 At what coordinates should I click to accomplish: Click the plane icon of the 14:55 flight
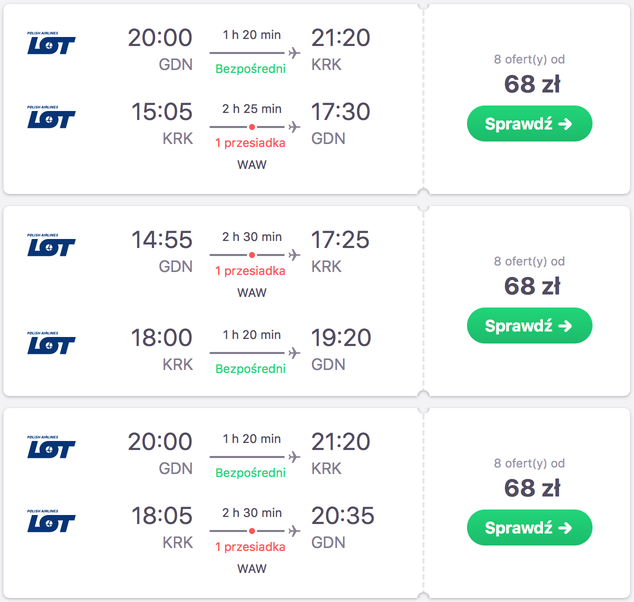tap(294, 255)
